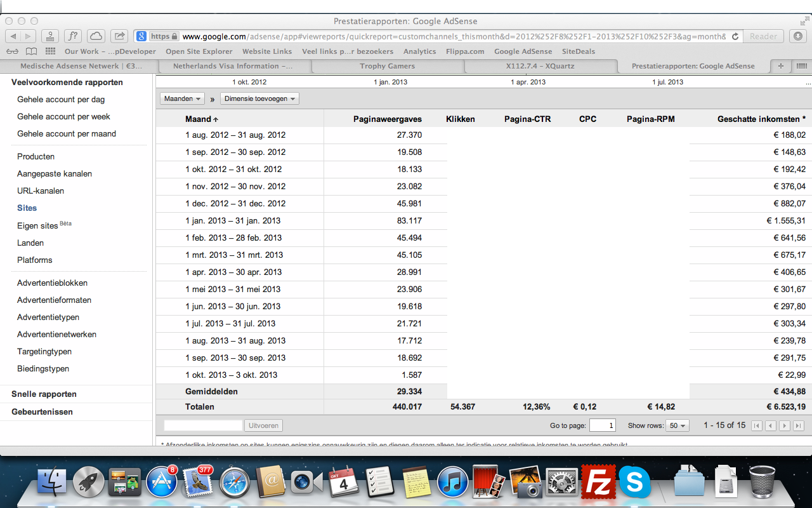Open iPhoto in the Dock
Viewport: 812px width, 508px height.
coord(525,483)
